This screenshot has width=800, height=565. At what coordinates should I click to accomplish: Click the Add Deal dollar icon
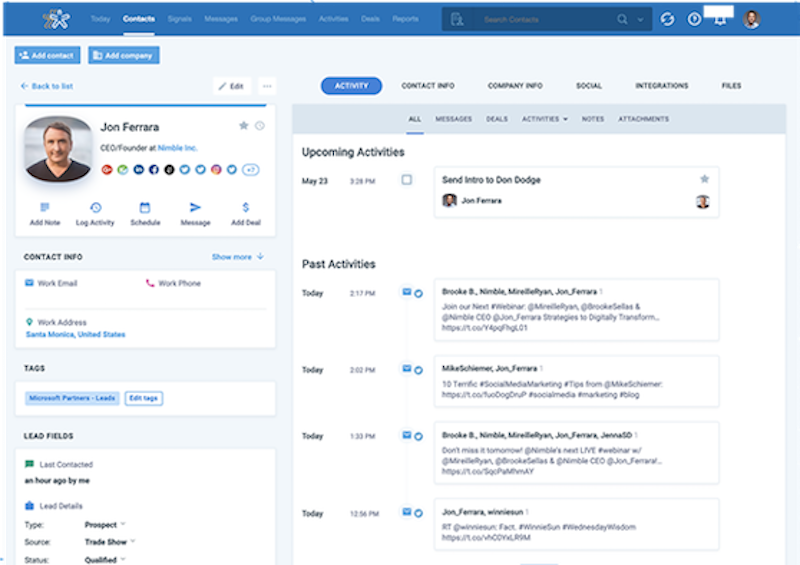point(245,207)
